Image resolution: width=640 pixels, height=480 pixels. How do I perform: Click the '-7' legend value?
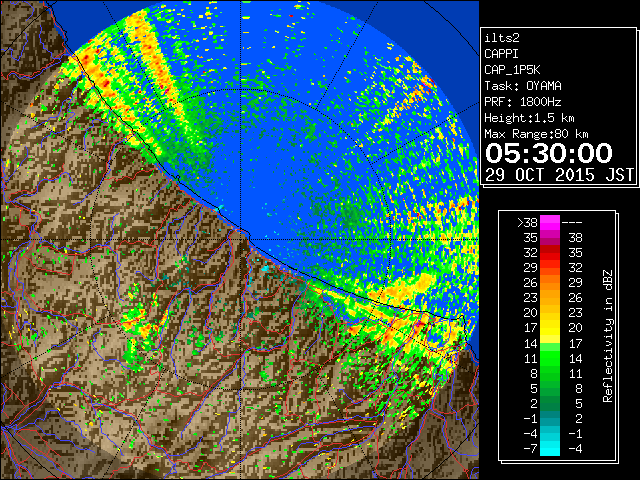tap(530, 448)
